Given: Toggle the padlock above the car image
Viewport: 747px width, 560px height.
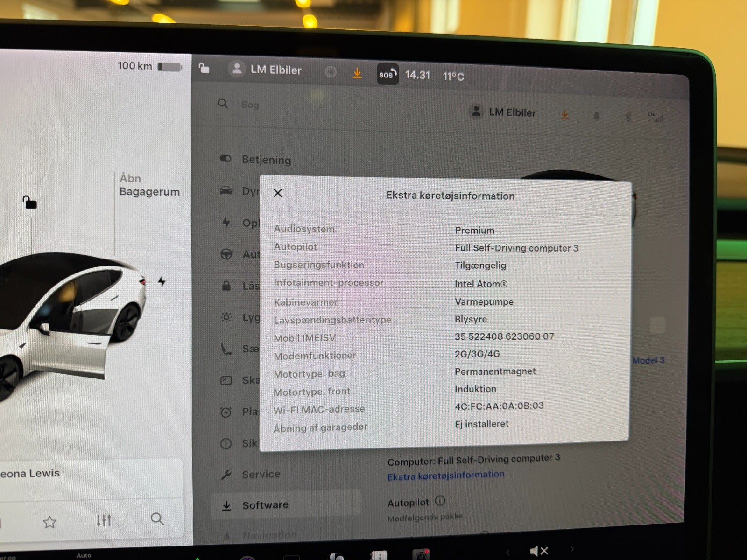Looking at the screenshot, I should coord(30,202).
